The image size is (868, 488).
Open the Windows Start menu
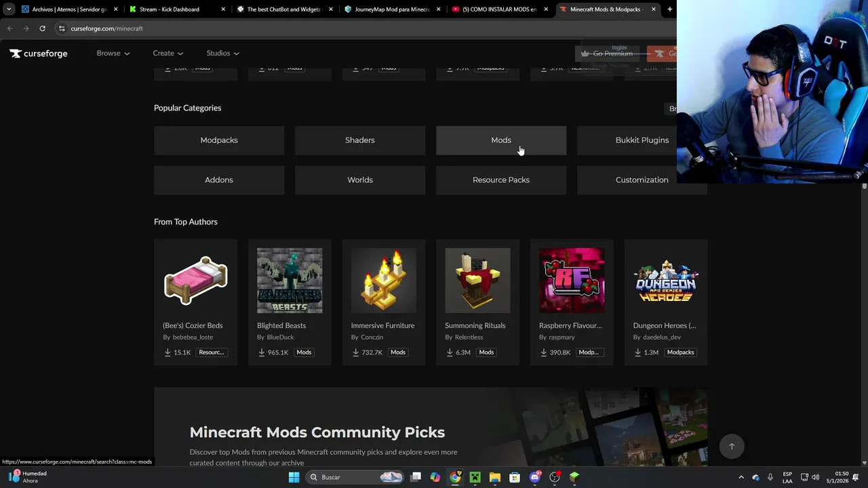tap(294, 477)
